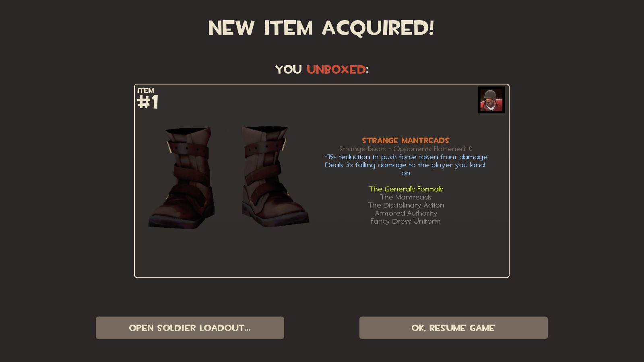This screenshot has height=362, width=644.
Task: Click the 3x falling damage attribute
Action: coord(406,169)
